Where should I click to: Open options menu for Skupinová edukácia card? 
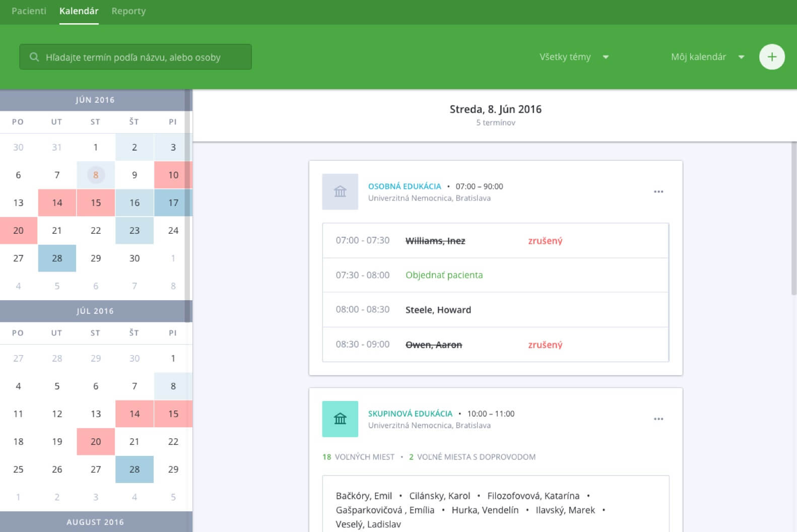click(658, 419)
